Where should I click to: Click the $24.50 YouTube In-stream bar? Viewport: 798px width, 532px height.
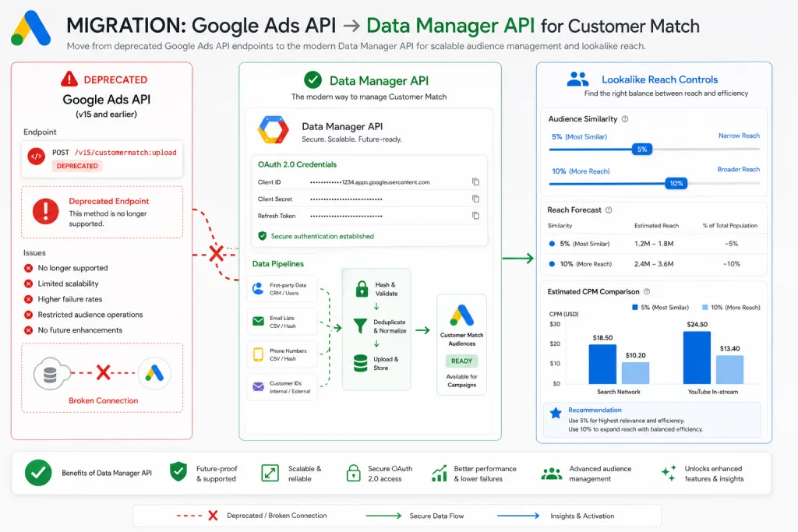[x=697, y=358]
